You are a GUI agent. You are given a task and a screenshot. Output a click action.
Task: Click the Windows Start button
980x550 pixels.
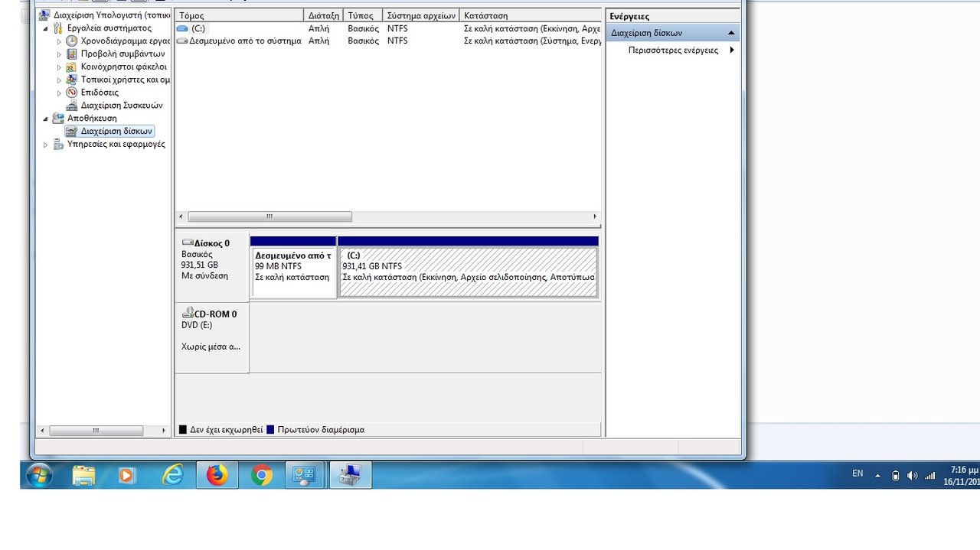click(39, 476)
